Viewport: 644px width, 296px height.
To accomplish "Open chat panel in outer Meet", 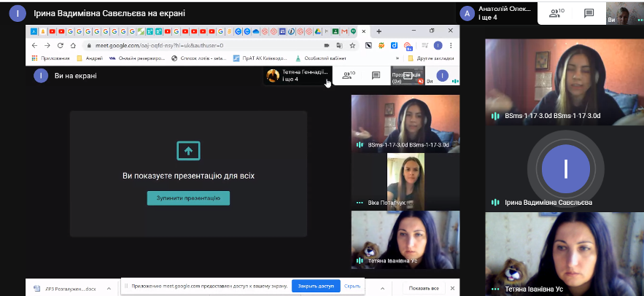I will (589, 13).
